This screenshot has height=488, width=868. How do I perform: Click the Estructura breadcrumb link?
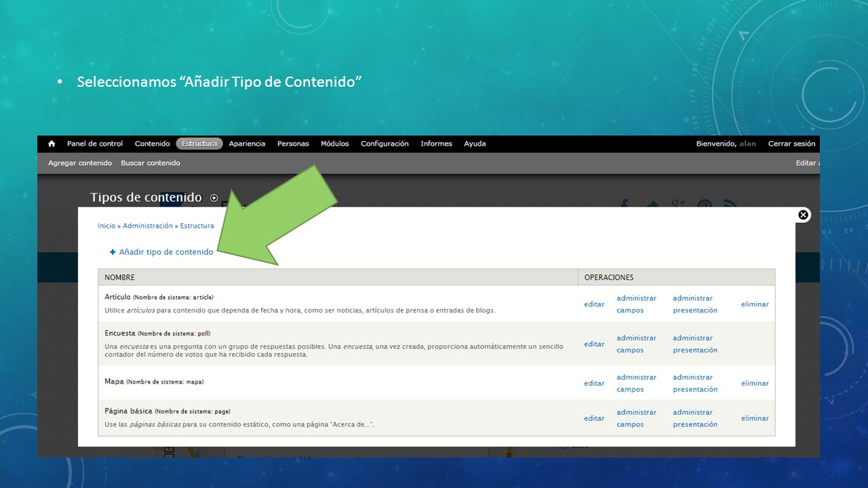pyautogui.click(x=197, y=226)
